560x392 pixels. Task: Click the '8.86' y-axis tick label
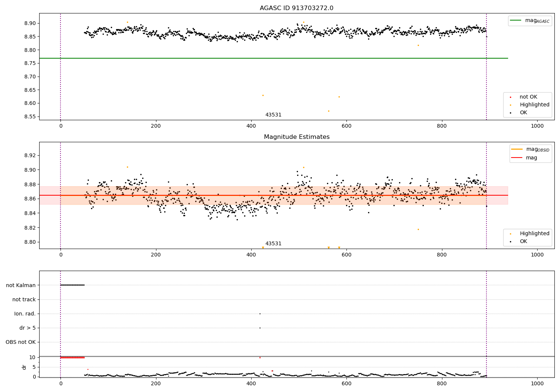pos(30,199)
